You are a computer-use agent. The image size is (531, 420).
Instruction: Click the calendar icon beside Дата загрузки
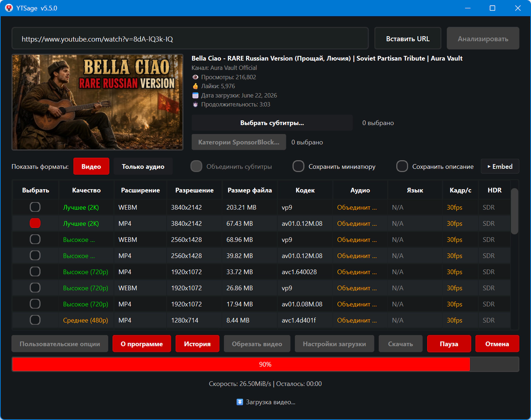point(195,95)
